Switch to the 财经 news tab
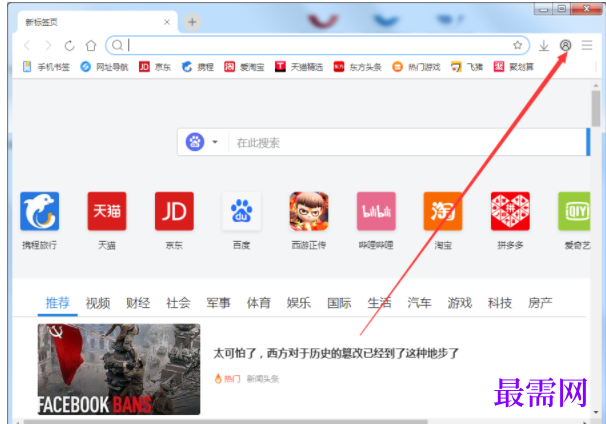606x424 pixels. (138, 303)
